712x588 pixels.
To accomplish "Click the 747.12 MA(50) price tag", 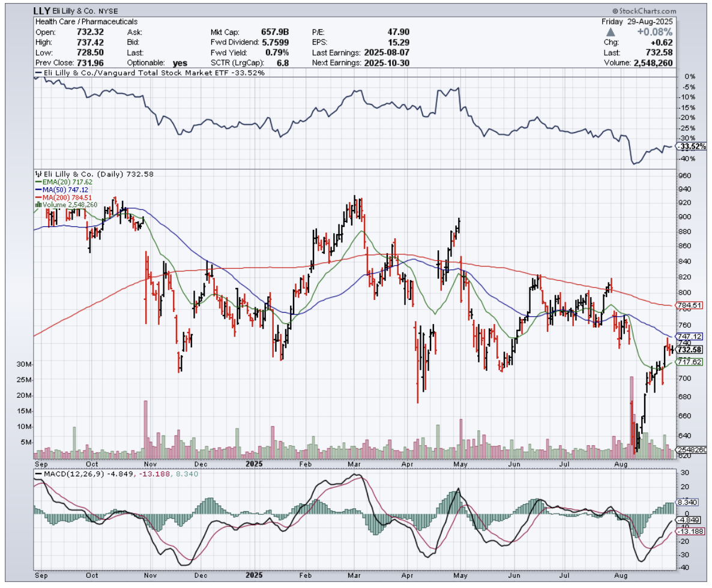I will click(x=689, y=337).
